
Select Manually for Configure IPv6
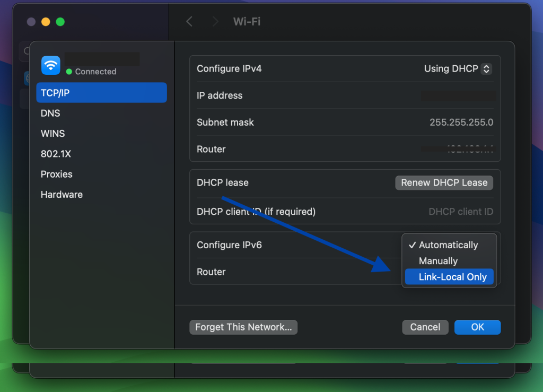438,261
